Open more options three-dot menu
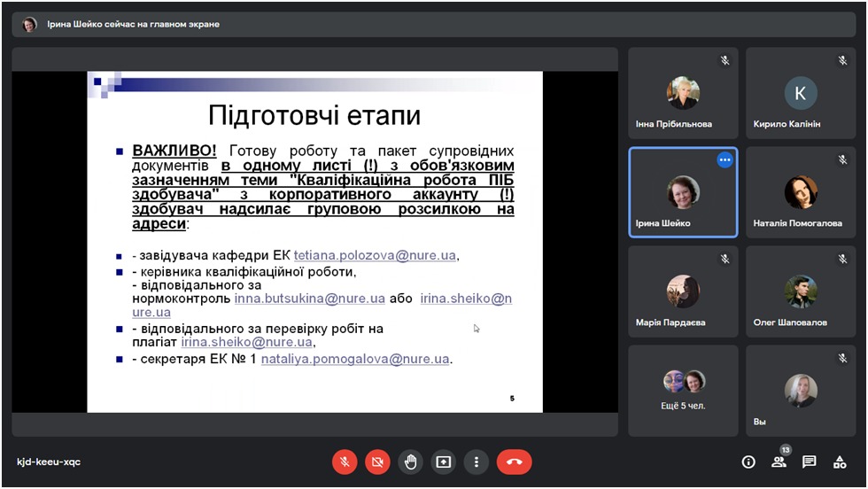 pyautogui.click(x=477, y=462)
